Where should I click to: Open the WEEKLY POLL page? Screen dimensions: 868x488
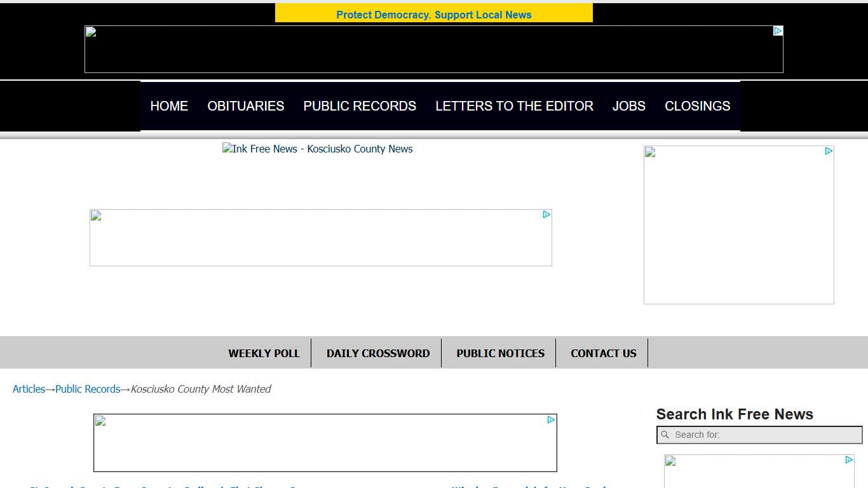coord(264,353)
